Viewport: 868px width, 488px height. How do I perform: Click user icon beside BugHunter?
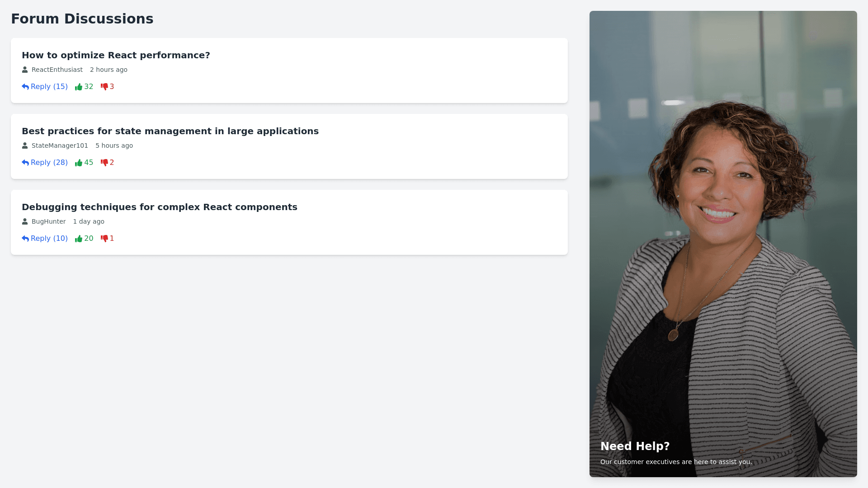coord(25,221)
